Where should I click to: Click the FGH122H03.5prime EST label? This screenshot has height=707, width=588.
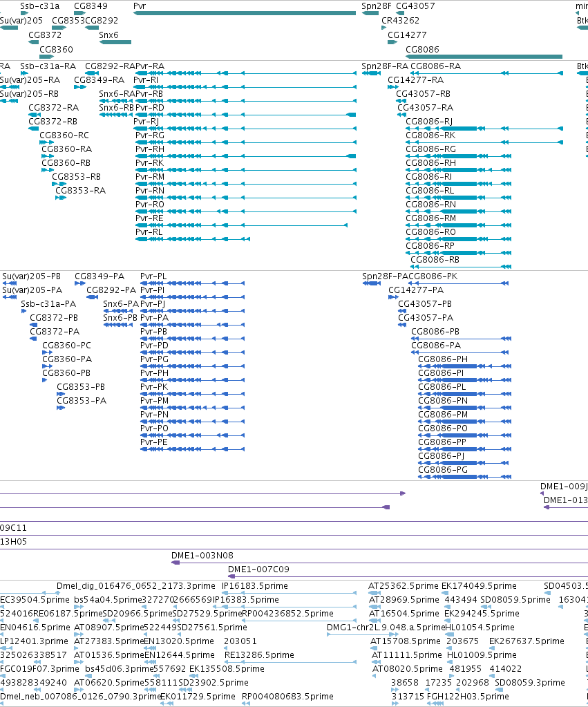468,697
